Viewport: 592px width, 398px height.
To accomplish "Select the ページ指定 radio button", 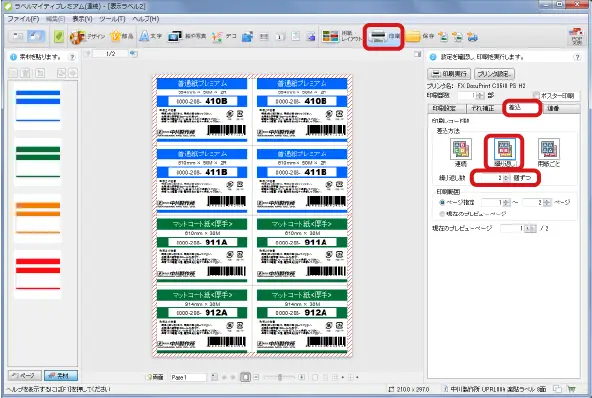I will point(442,202).
